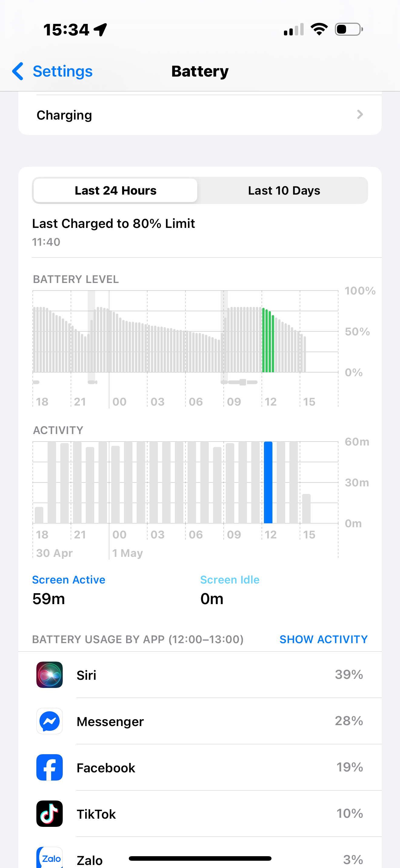The width and height of the screenshot is (400, 868).
Task: Tap the cellular signal strength icon
Action: coord(293,29)
